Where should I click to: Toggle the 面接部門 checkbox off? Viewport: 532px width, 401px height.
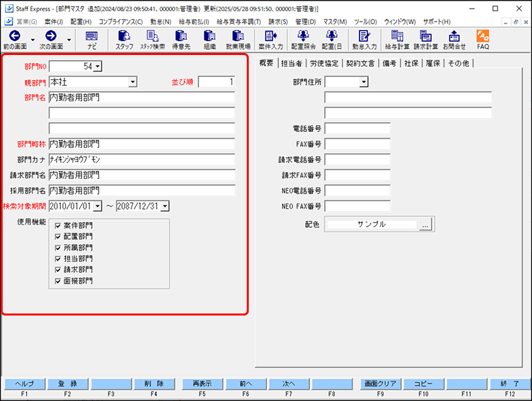(58, 279)
